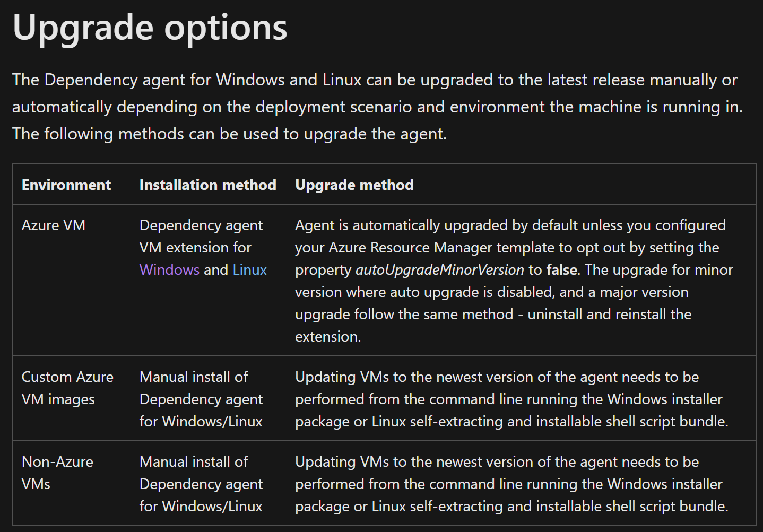
Task: Select the Installation method column header
Action: (x=207, y=185)
